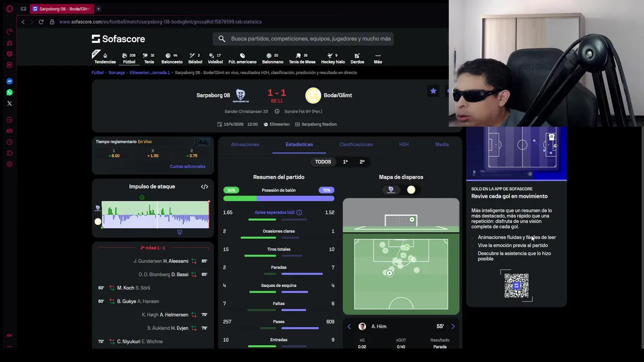Reload the page with refresh icon
This screenshot has height=362, width=644.
41,22
